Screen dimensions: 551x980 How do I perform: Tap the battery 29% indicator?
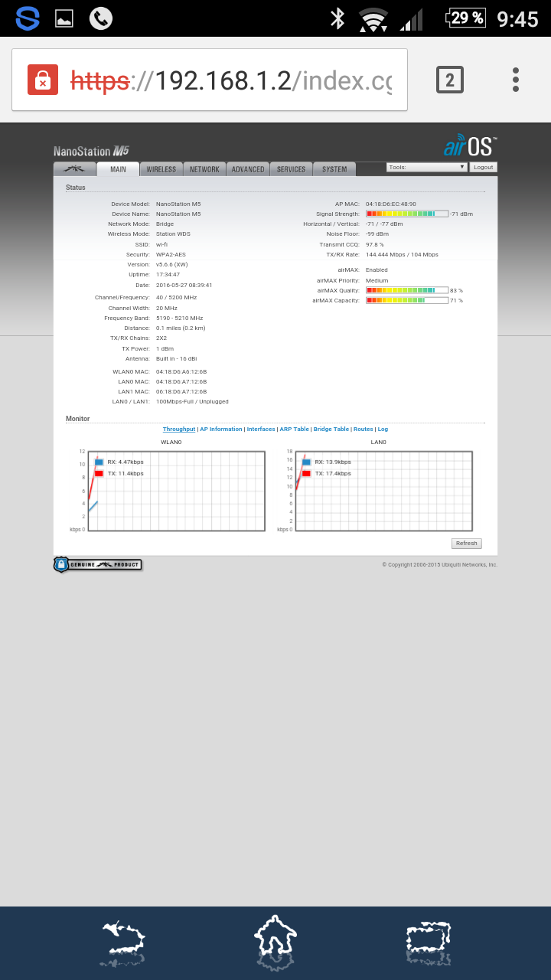(x=465, y=18)
